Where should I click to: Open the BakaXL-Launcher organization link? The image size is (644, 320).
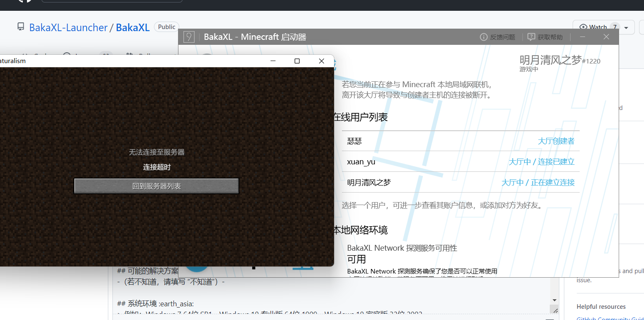point(68,27)
